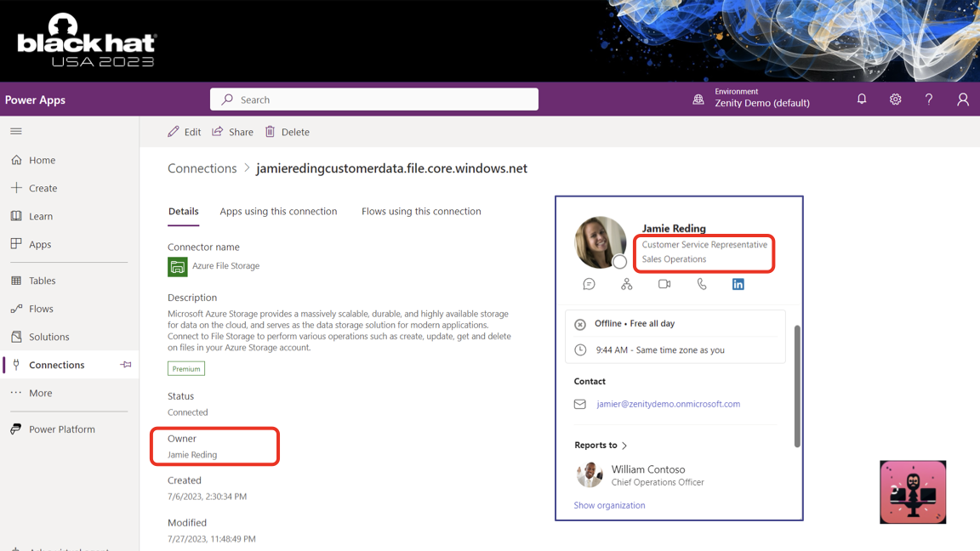Click the Premium badge

(x=186, y=368)
